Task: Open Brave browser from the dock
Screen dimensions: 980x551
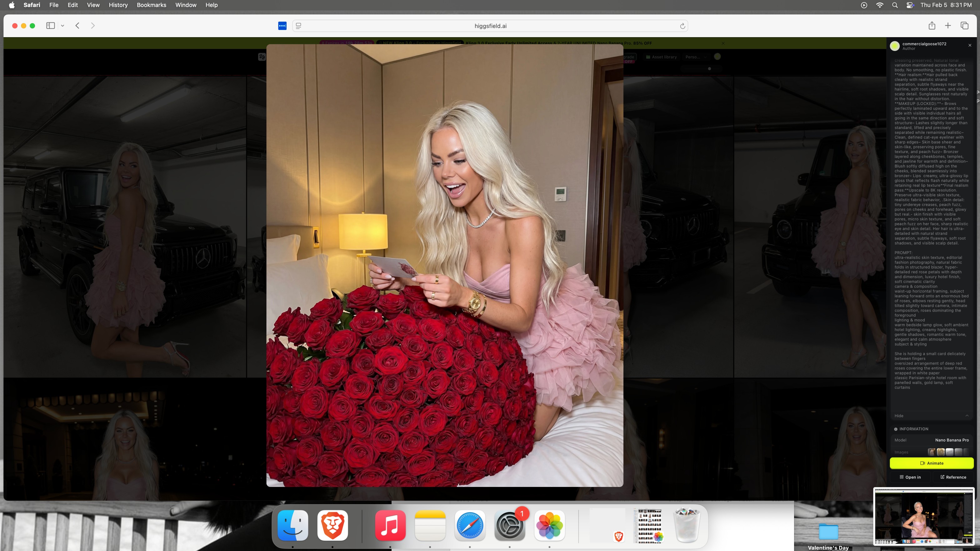Action: click(x=332, y=525)
